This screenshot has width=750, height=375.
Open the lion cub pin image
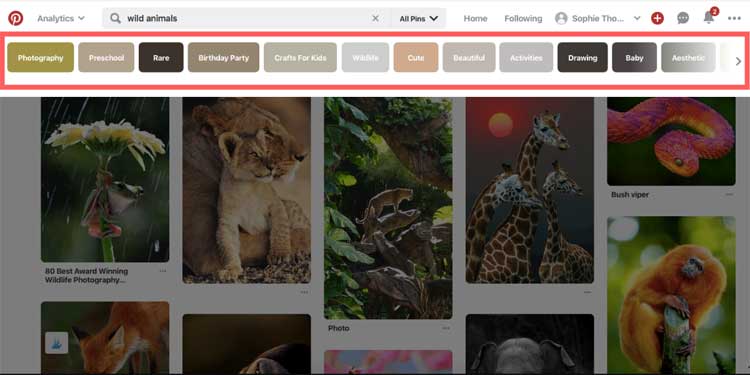pyautogui.click(x=246, y=190)
